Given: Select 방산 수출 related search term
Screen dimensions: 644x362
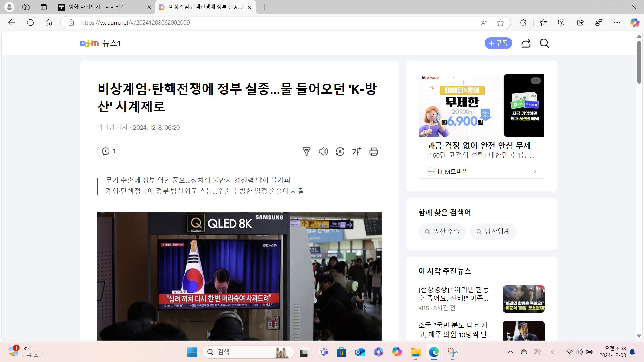Looking at the screenshot, I should (x=442, y=231).
